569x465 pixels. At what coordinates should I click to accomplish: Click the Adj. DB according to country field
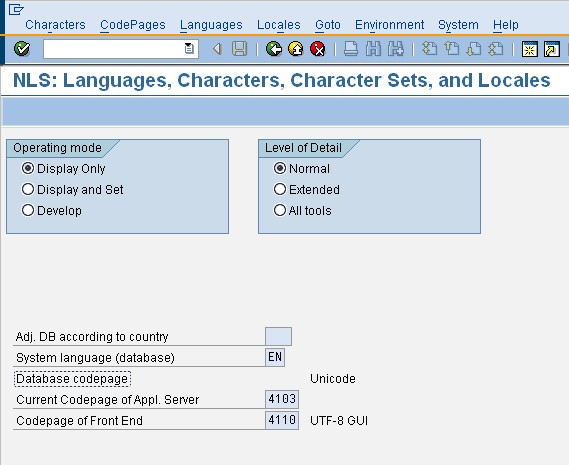[x=278, y=336]
